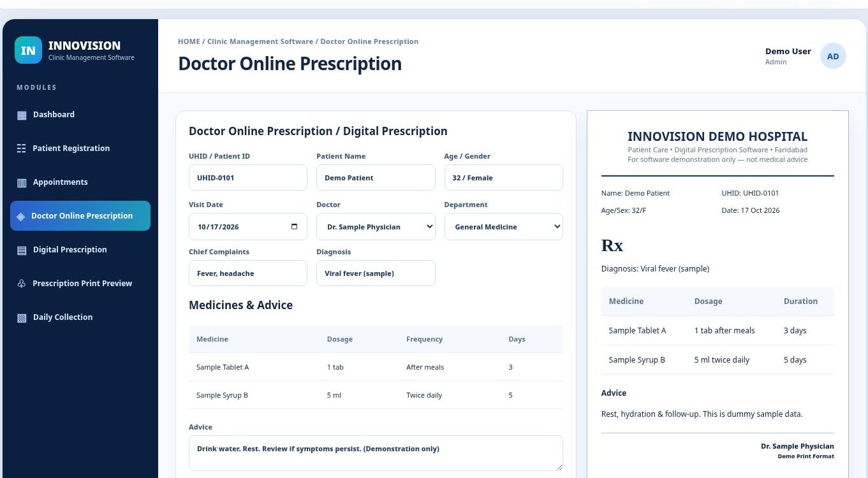Click the 1 tab dosage cell
The image size is (868, 478).
coord(335,367)
